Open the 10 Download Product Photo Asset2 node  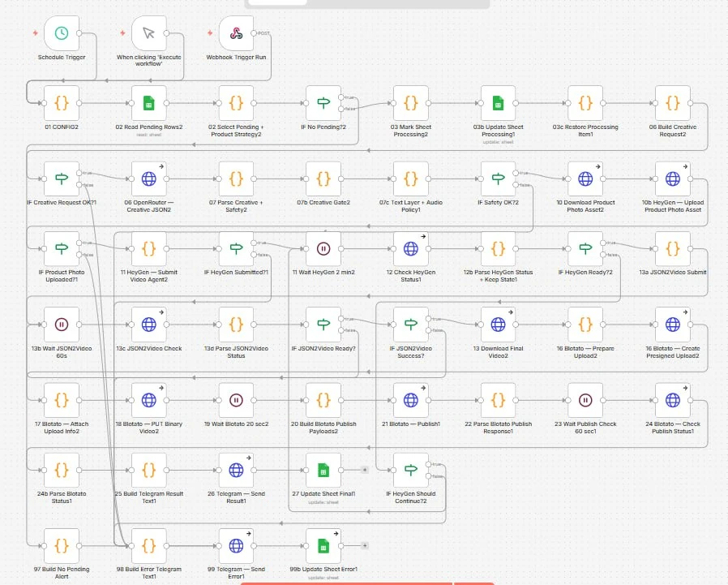pyautogui.click(x=585, y=179)
